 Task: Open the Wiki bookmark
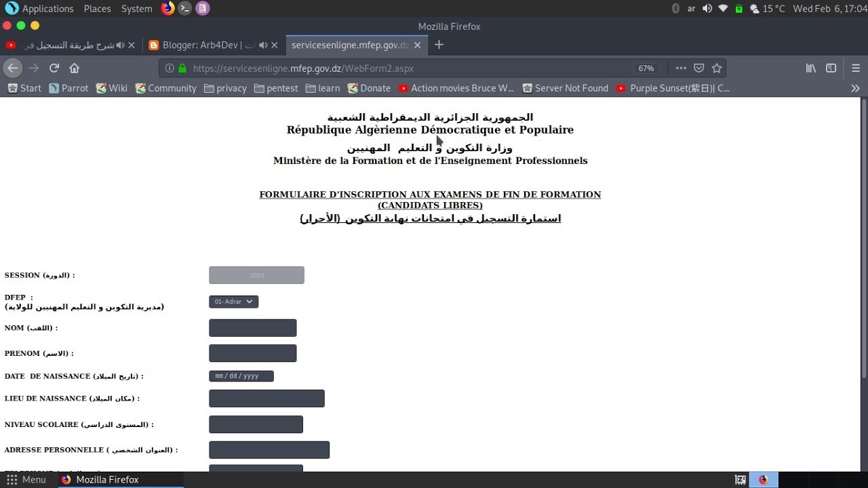coord(111,88)
